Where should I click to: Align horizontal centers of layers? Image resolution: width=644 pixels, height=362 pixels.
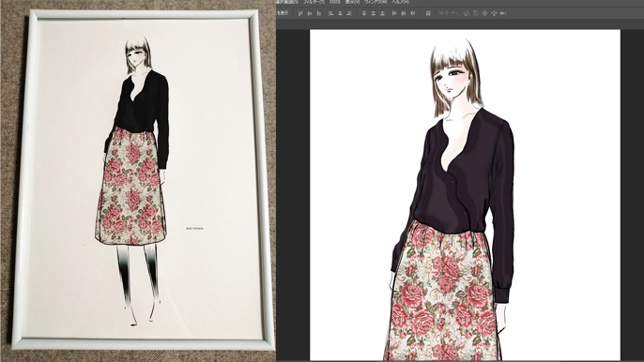pyautogui.click(x=340, y=13)
